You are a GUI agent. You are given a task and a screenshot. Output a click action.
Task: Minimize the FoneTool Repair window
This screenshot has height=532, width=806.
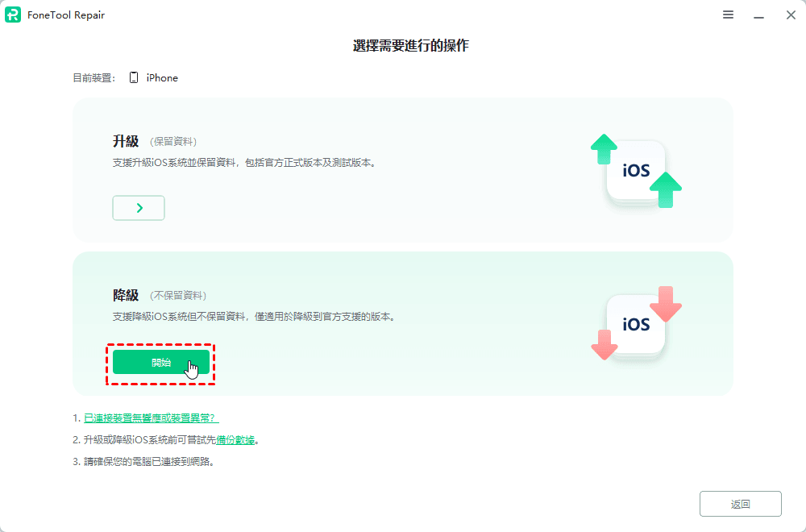pos(758,15)
